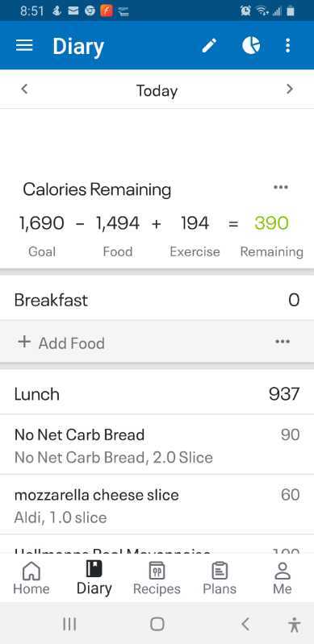Open mozzarella cheese slice entry
The height and width of the screenshot is (644, 314).
coord(157,505)
